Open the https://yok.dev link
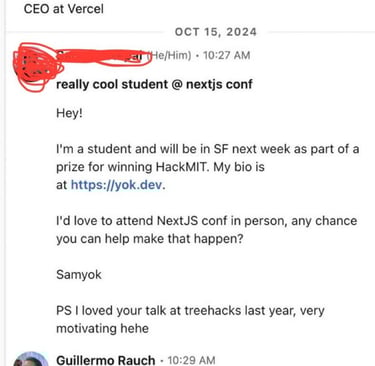375x366 pixels. pos(117,184)
